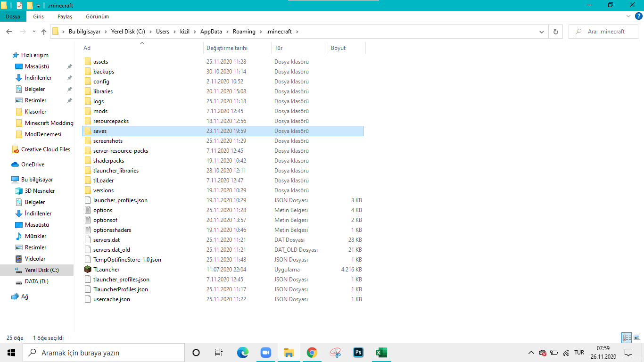Open Excel from the taskbar
The height and width of the screenshot is (362, 644).
381,353
